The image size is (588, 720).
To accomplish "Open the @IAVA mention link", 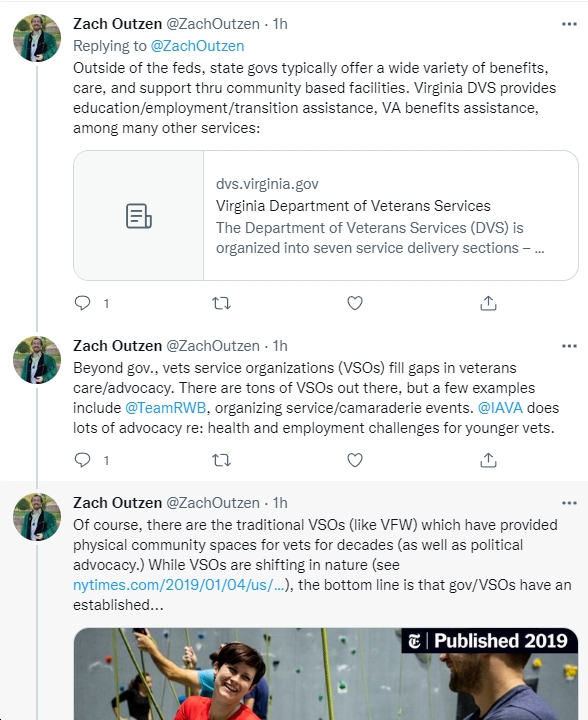I will (x=500, y=408).
